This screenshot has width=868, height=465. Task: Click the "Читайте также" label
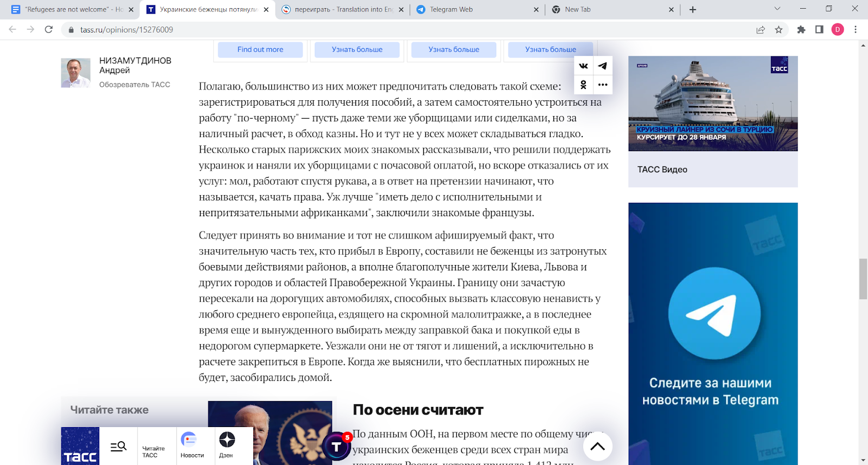point(109,410)
